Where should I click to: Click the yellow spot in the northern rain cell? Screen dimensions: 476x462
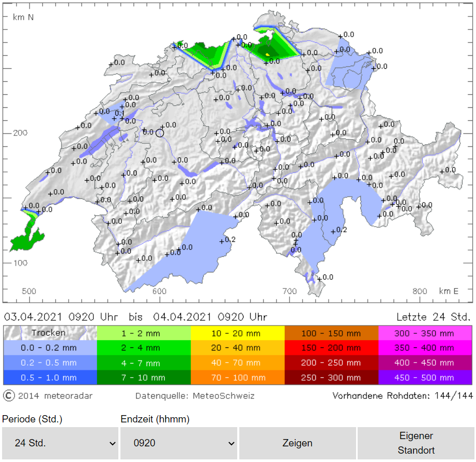click(267, 54)
